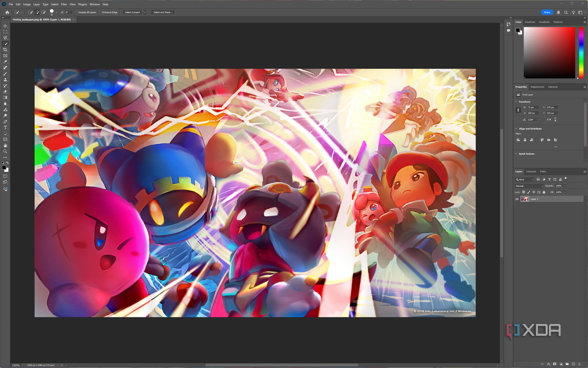Image resolution: width=588 pixels, height=368 pixels.
Task: Switch to the Channels tab
Action: pyautogui.click(x=531, y=171)
